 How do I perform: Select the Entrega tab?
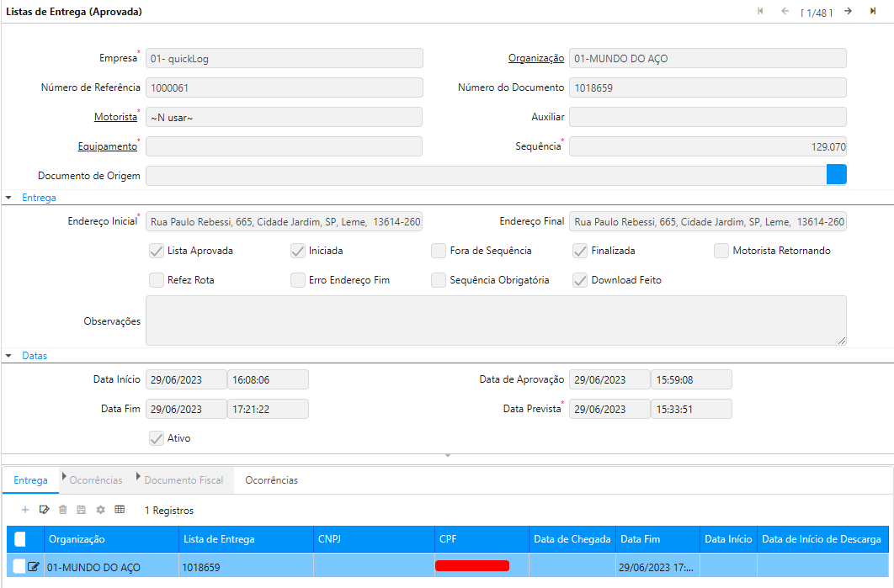coord(31,480)
